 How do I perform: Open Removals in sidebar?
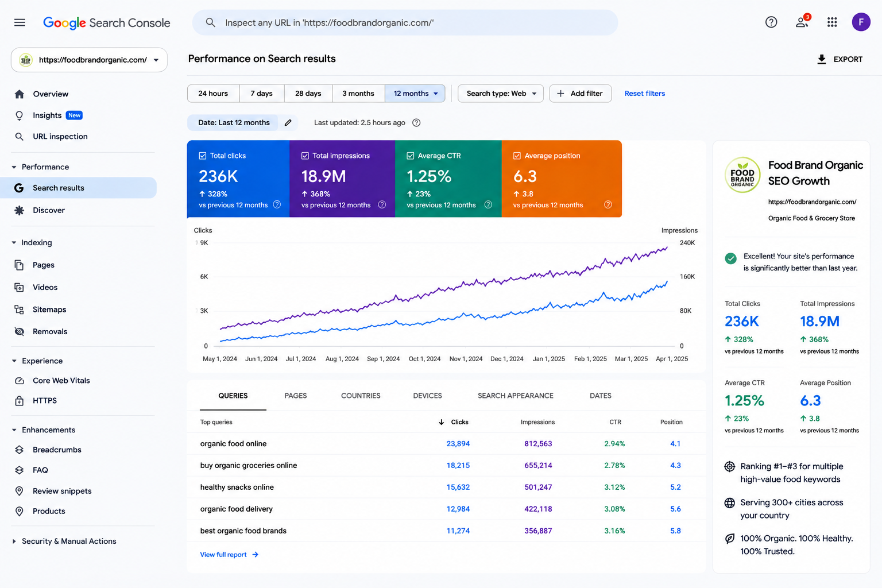point(50,331)
